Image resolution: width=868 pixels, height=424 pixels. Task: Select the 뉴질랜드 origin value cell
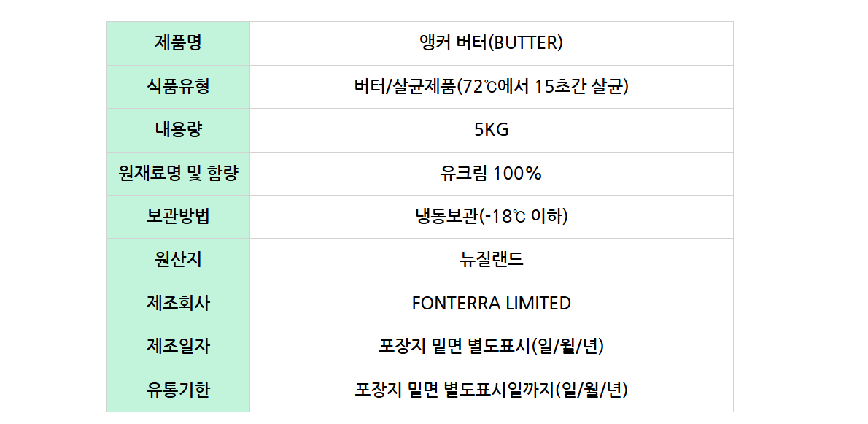(x=491, y=260)
